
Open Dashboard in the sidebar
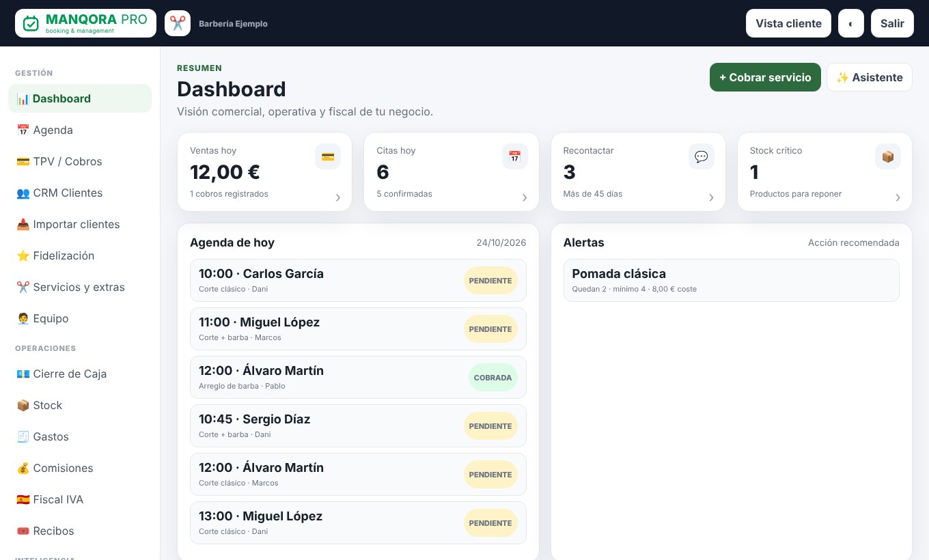80,98
